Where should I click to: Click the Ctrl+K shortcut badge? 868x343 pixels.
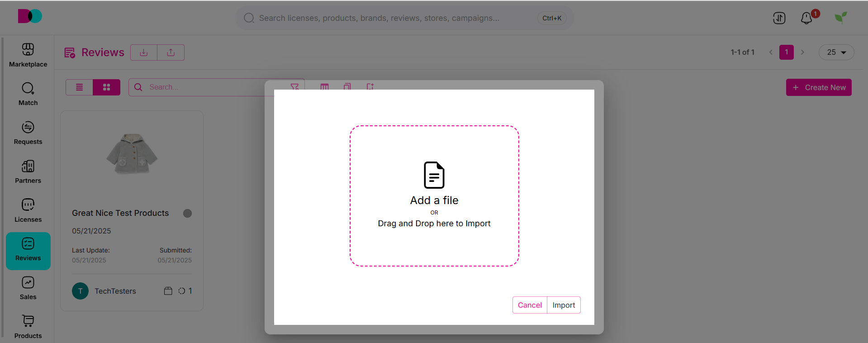(x=552, y=18)
